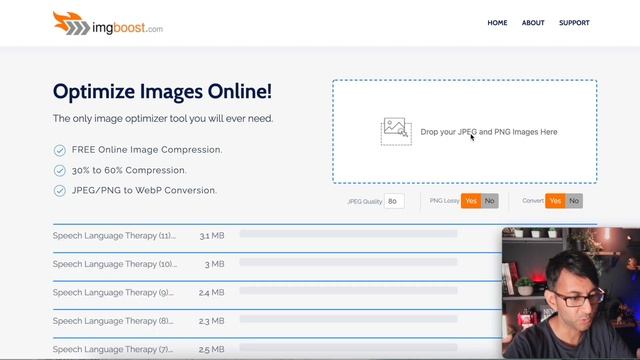Viewport: 640px width, 360px height.
Task: Click checkmark icon beside JPEG/PNG to WebP Conversion
Action: pos(60,191)
